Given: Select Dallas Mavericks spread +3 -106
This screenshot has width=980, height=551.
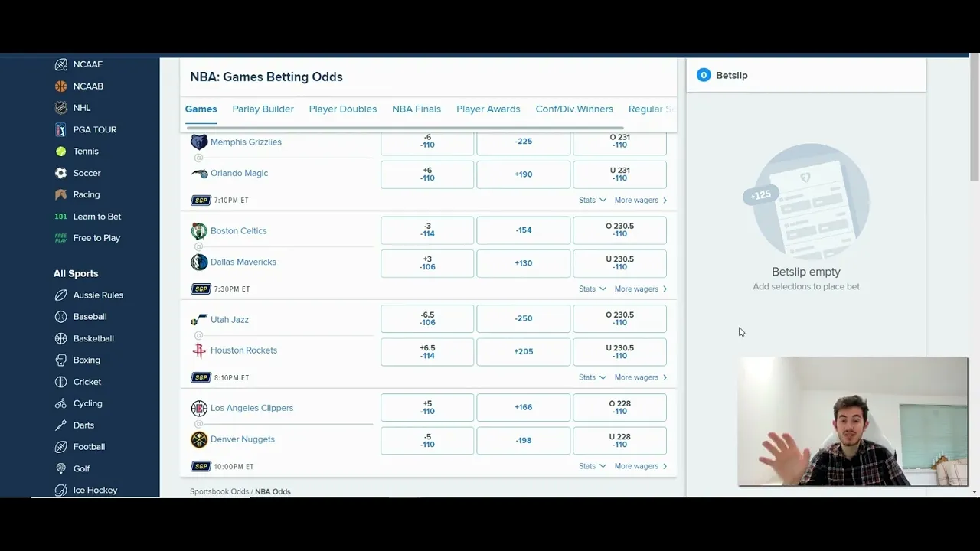Looking at the screenshot, I should pyautogui.click(x=427, y=263).
